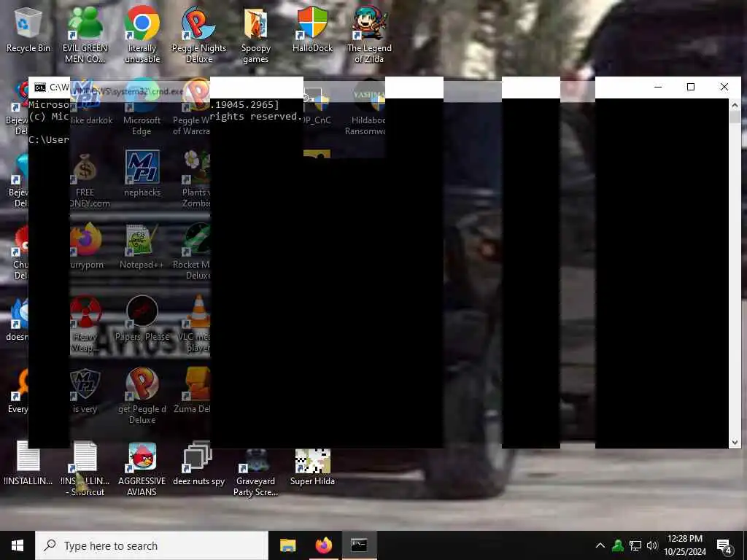Show hidden system tray icons
747x560 pixels.
(600, 545)
